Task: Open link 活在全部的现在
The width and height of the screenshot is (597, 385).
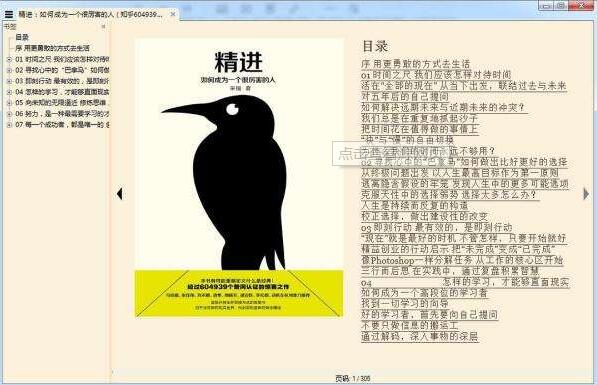Action: [x=464, y=86]
